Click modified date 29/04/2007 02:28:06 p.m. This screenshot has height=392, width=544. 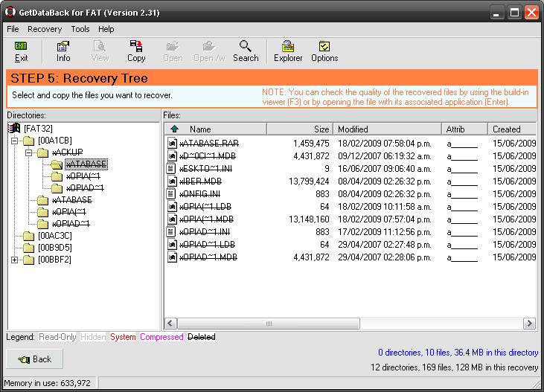tap(385, 257)
